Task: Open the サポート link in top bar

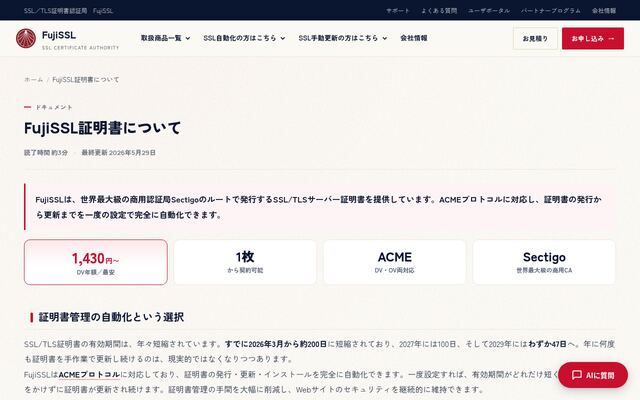Action: coord(398,11)
